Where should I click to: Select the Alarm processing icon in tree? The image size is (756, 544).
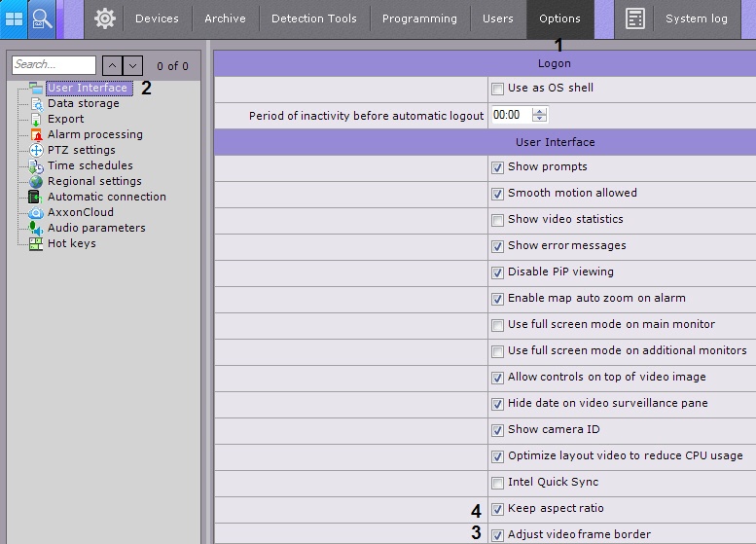click(x=37, y=134)
